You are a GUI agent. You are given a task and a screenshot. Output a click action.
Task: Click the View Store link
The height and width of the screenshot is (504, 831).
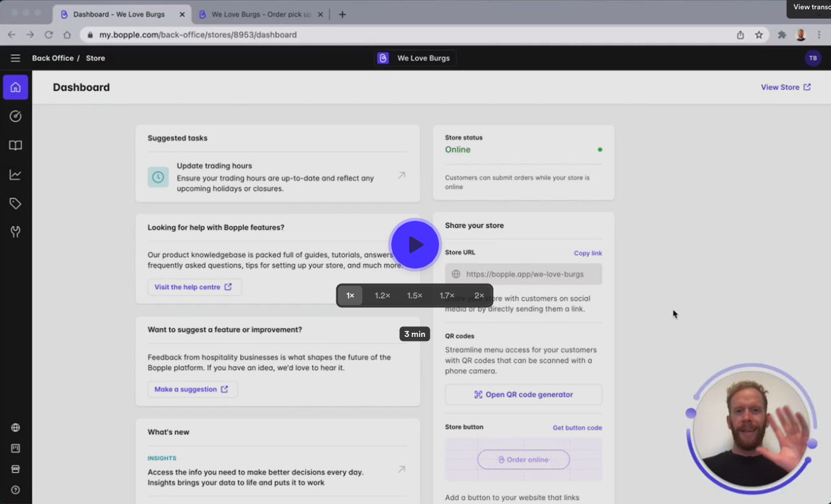786,87
